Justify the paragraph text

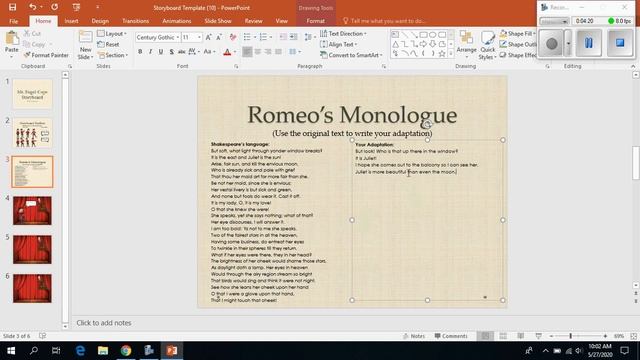click(278, 51)
